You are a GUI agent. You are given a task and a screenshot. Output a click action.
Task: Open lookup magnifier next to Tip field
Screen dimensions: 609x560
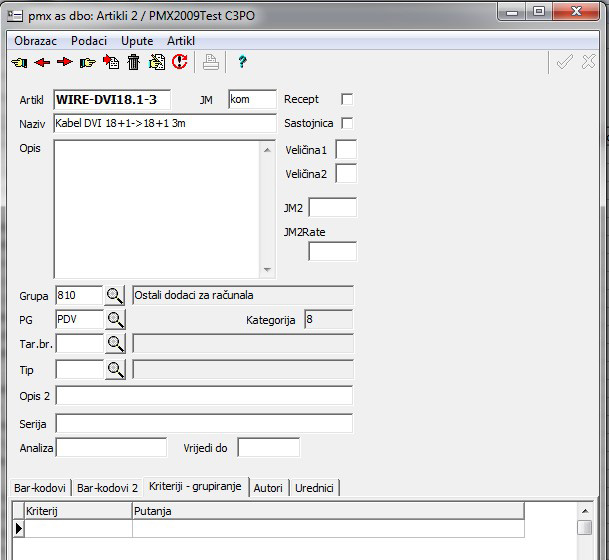[x=115, y=369]
